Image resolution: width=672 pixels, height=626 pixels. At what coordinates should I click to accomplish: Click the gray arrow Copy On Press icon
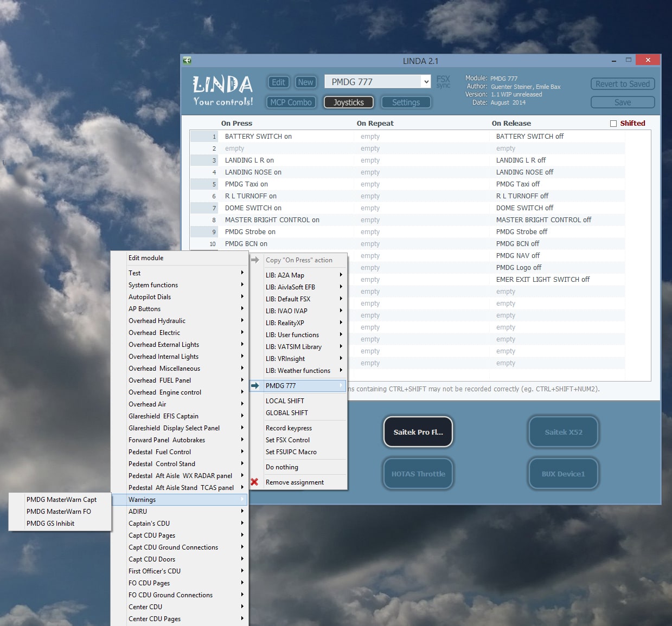255,260
